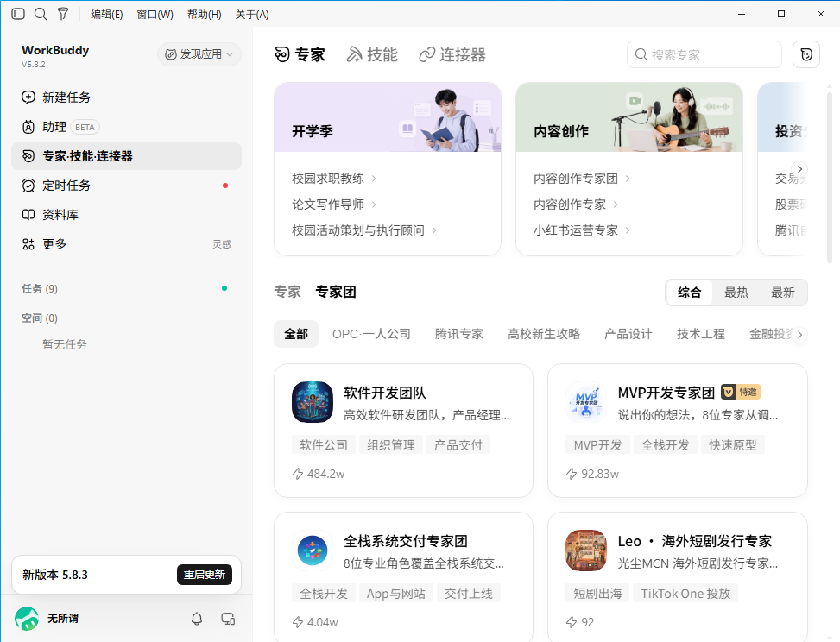Viewport: 840px width, 642px height.
Task: Click the 软件开发团队 app icon
Action: 313,402
